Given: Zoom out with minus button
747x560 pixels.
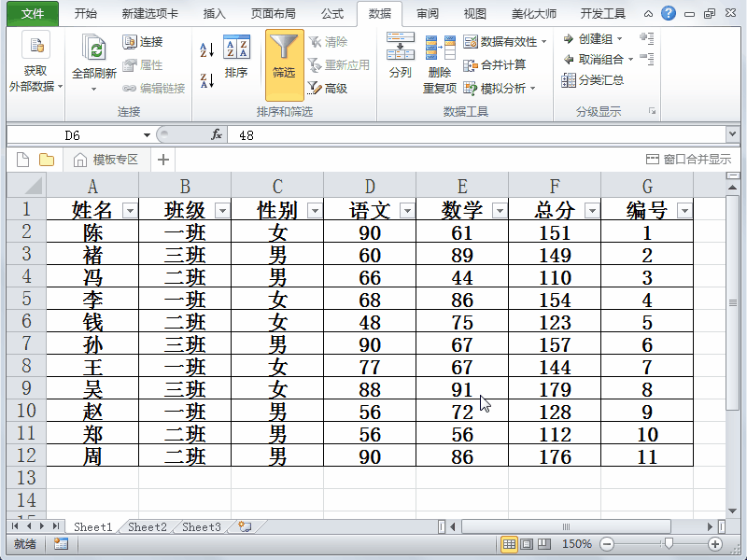Looking at the screenshot, I should (607, 544).
